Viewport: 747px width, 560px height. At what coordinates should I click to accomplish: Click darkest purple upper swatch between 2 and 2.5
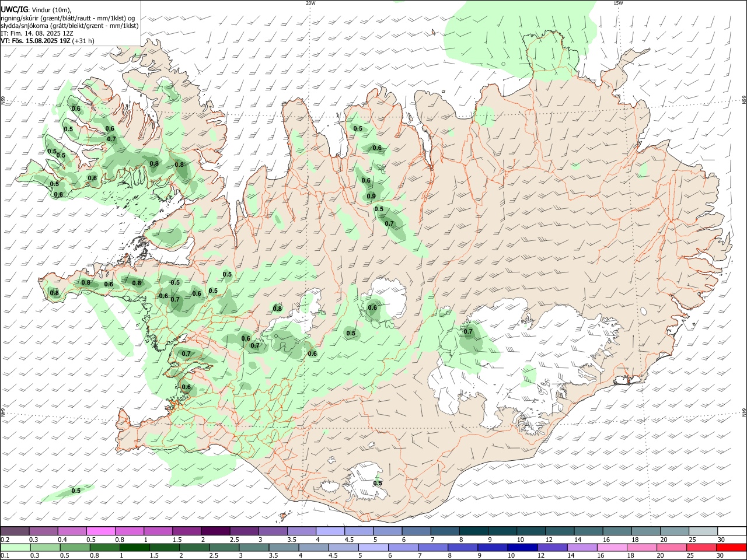point(215,531)
